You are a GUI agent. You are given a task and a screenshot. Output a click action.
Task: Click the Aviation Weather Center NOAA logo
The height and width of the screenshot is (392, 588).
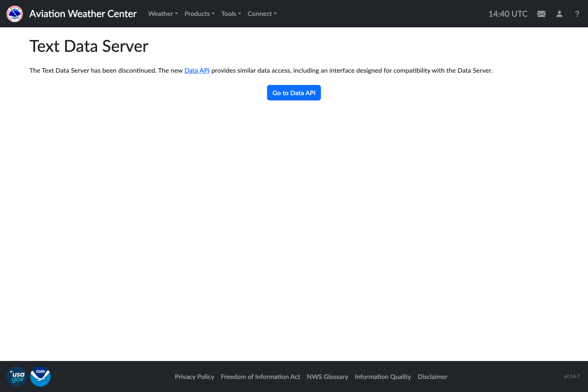pyautogui.click(x=14, y=13)
